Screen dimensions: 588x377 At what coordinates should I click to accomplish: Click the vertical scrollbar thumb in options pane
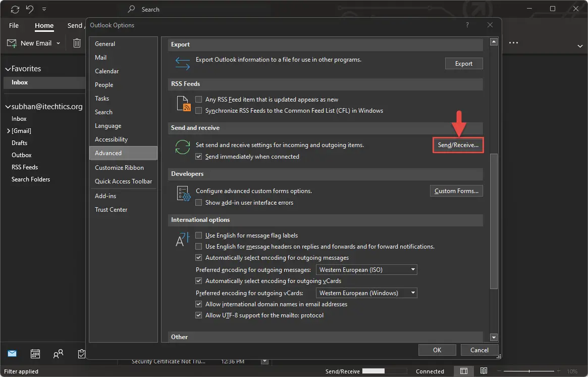coord(494,221)
